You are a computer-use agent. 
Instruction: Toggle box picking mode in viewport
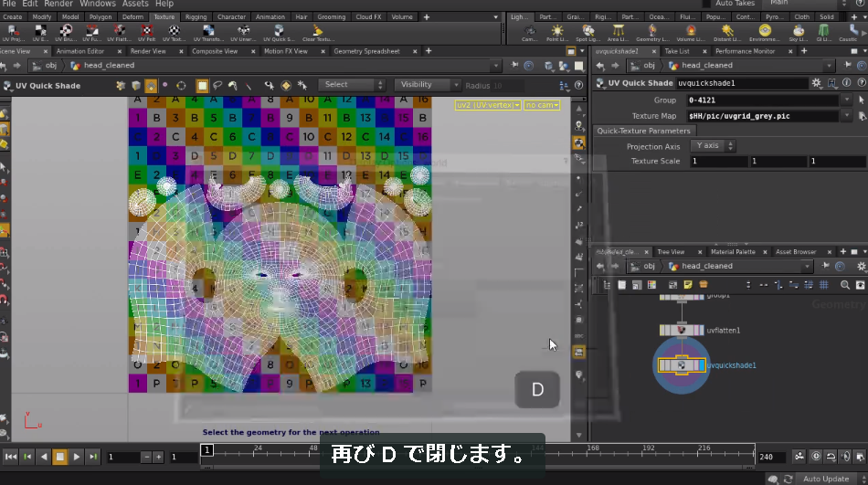202,85
